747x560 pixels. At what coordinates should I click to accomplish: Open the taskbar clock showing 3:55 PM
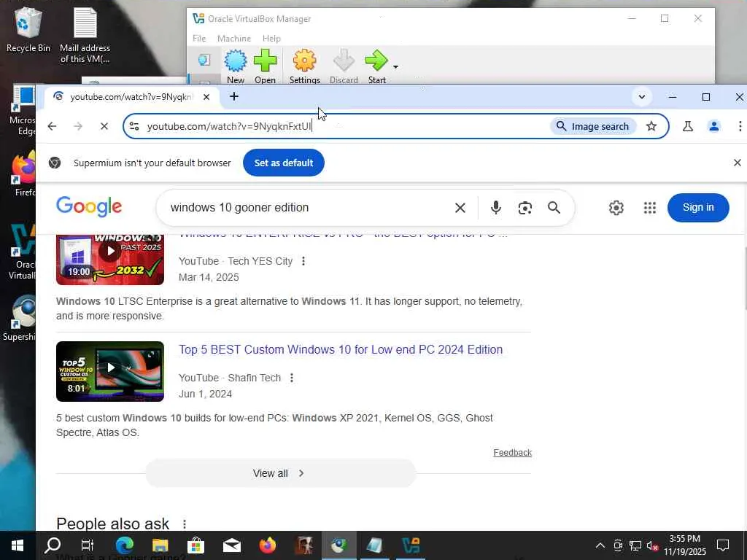coord(685,545)
